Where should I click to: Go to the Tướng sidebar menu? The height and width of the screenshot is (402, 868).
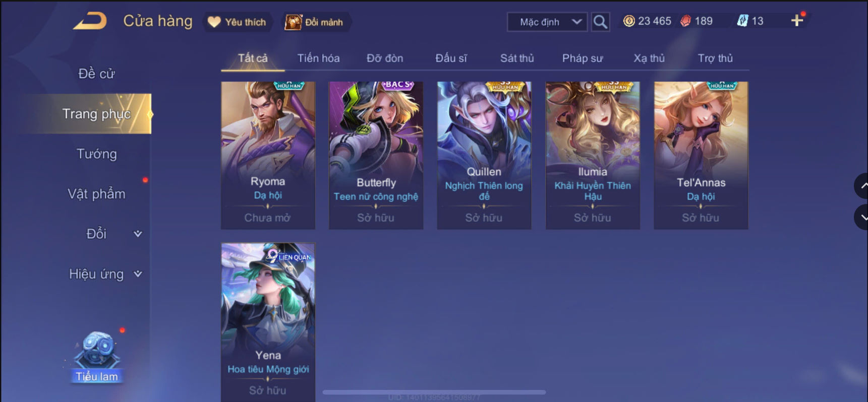pos(97,154)
